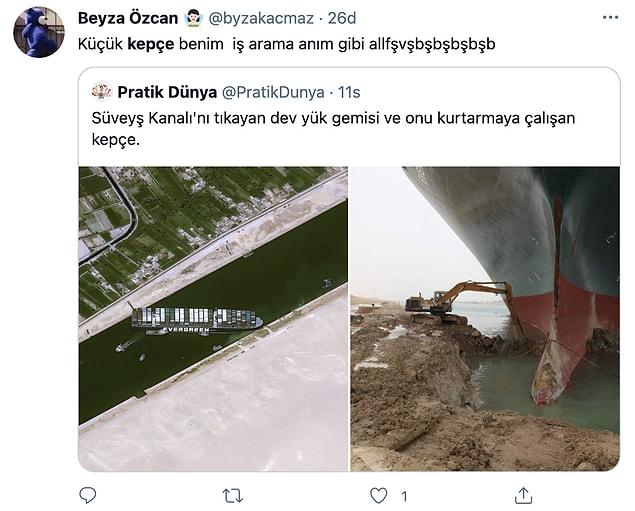Viewport: 635px width, 511px height.
Task: Open Beyza Özcan's profile avatar
Action: coord(39,32)
